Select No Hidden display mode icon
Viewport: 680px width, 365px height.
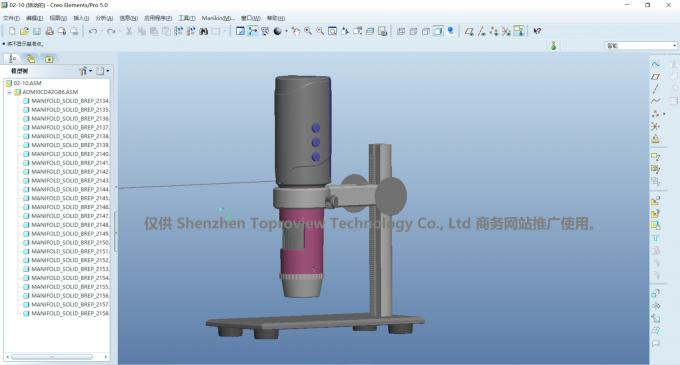click(x=426, y=31)
